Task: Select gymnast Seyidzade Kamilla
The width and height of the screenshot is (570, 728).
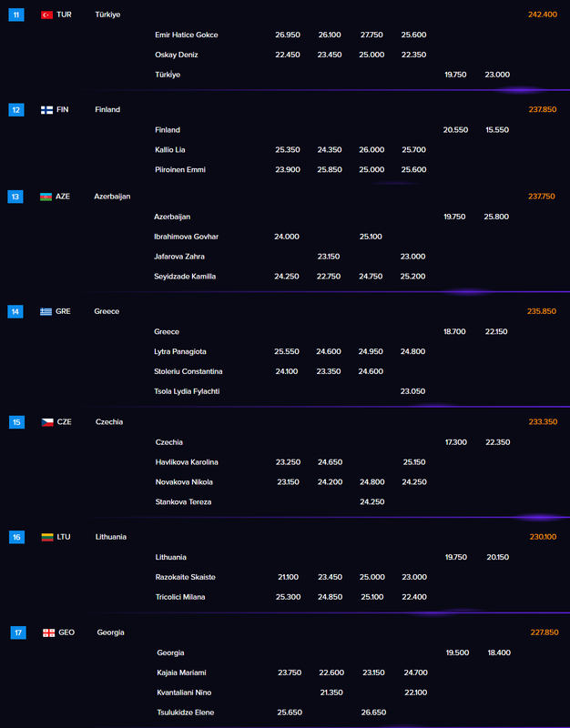Action: click(x=185, y=277)
